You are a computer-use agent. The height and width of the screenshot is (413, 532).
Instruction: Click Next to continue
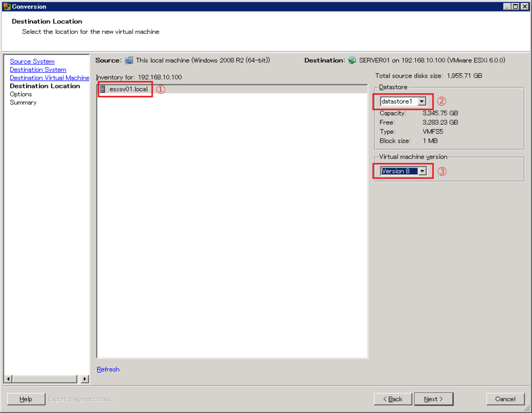point(434,399)
